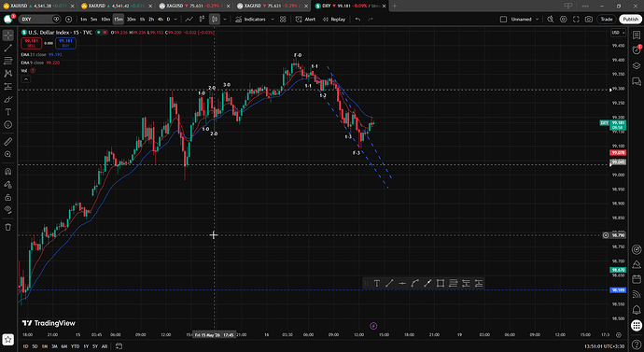Select the crosshair cursor tool
Screen dimensions: 644x352
pyautogui.click(x=7, y=35)
